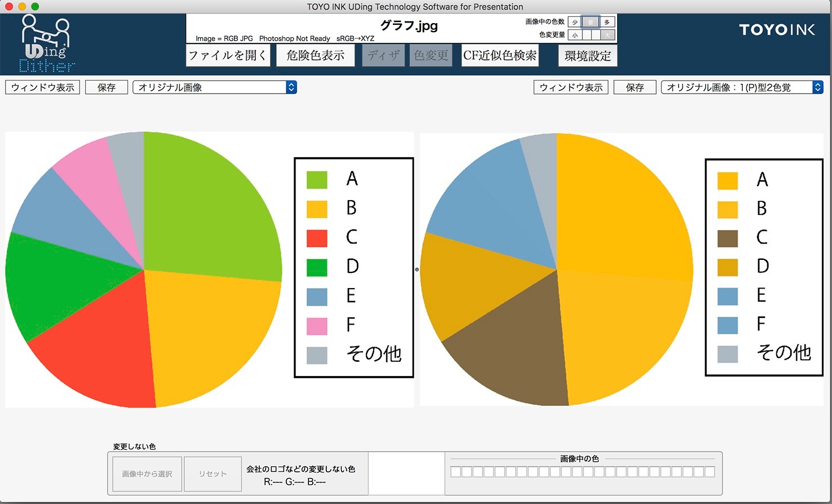The height and width of the screenshot is (504, 832).
Task: Click 保存 above the simulated image
Action: point(635,87)
